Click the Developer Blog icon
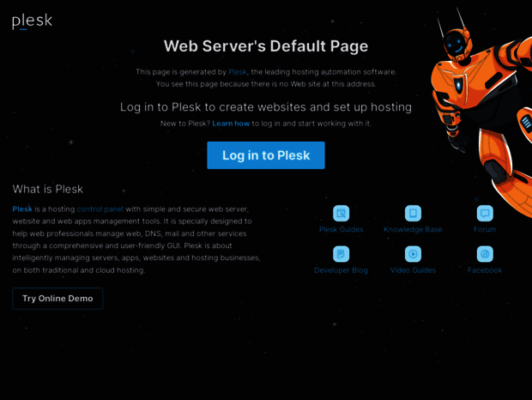 tap(341, 254)
